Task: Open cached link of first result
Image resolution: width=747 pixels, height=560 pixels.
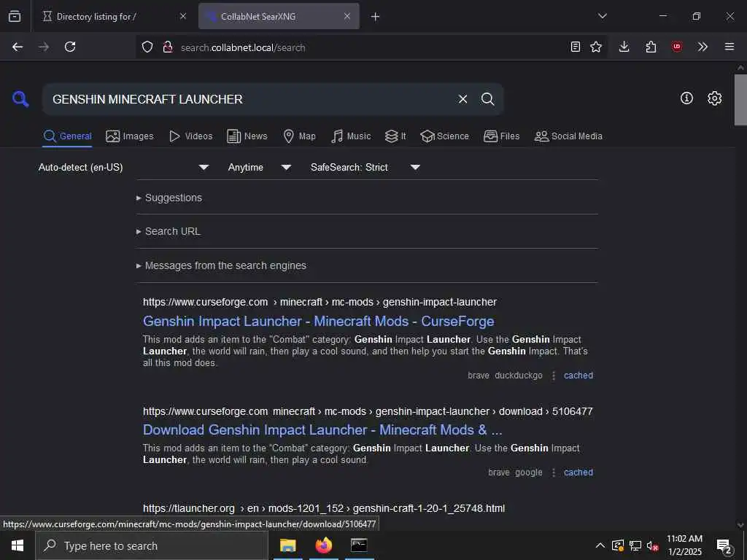Action: [578, 376]
